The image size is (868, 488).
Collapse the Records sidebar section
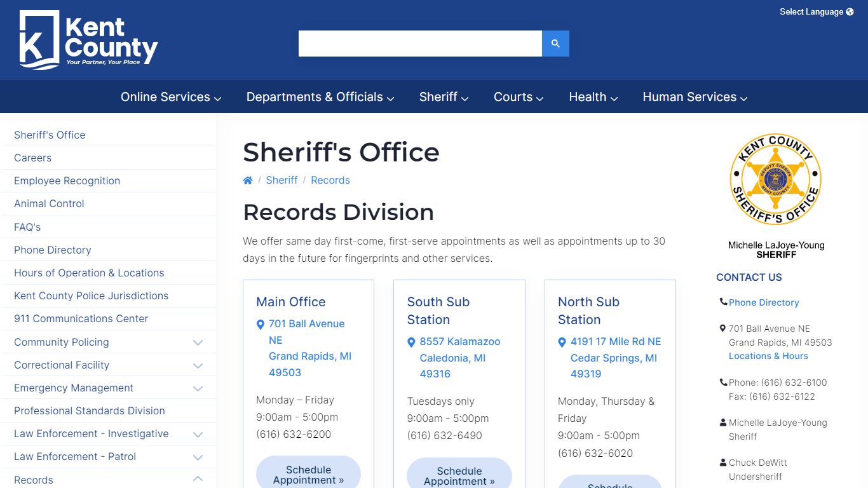(x=198, y=479)
